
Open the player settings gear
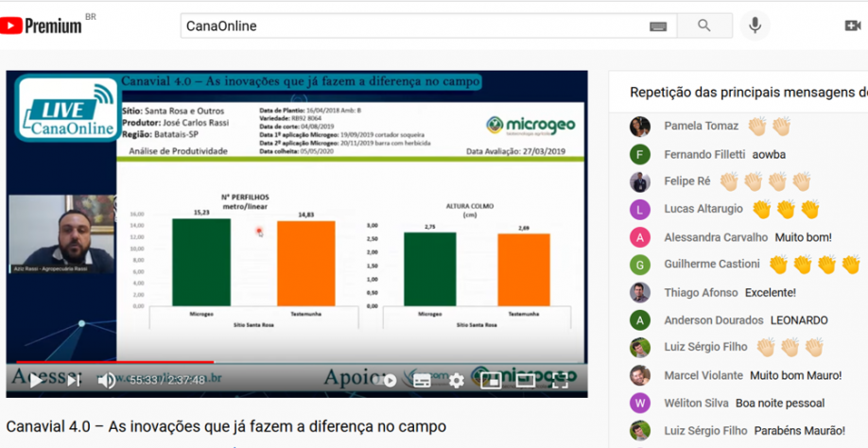coord(457,380)
